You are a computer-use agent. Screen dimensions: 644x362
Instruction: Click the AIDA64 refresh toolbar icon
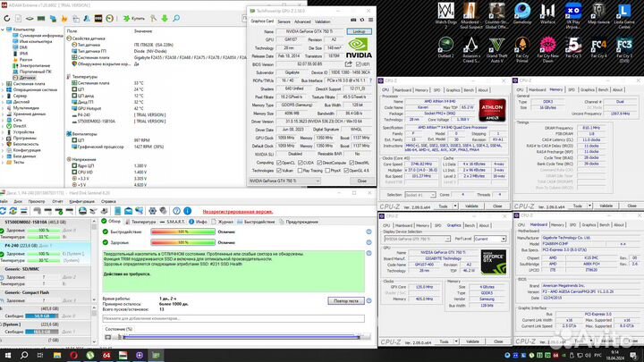click(x=7, y=19)
